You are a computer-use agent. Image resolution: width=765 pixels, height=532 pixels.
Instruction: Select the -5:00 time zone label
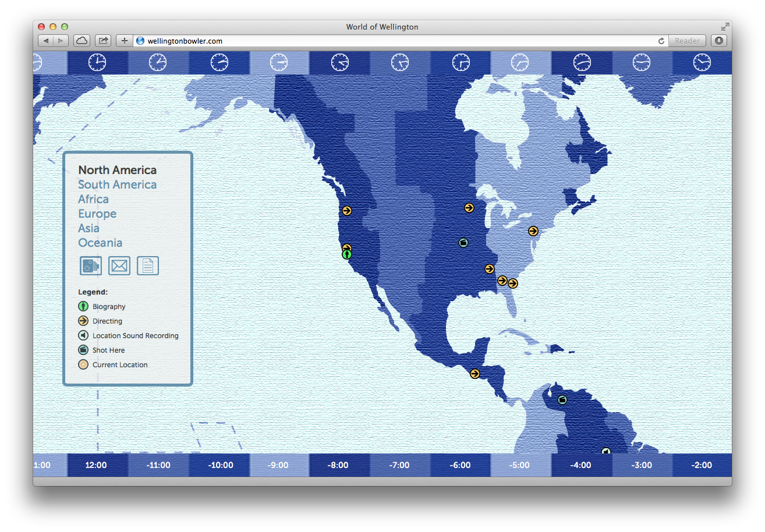click(520, 465)
